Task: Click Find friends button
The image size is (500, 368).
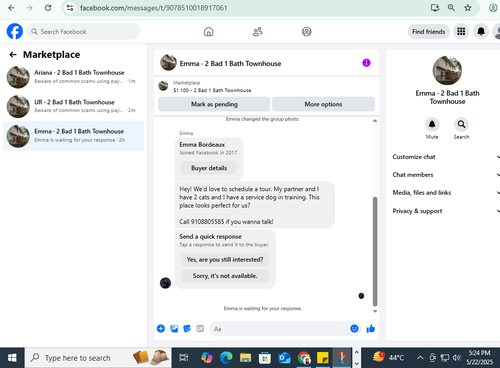Action: point(428,32)
